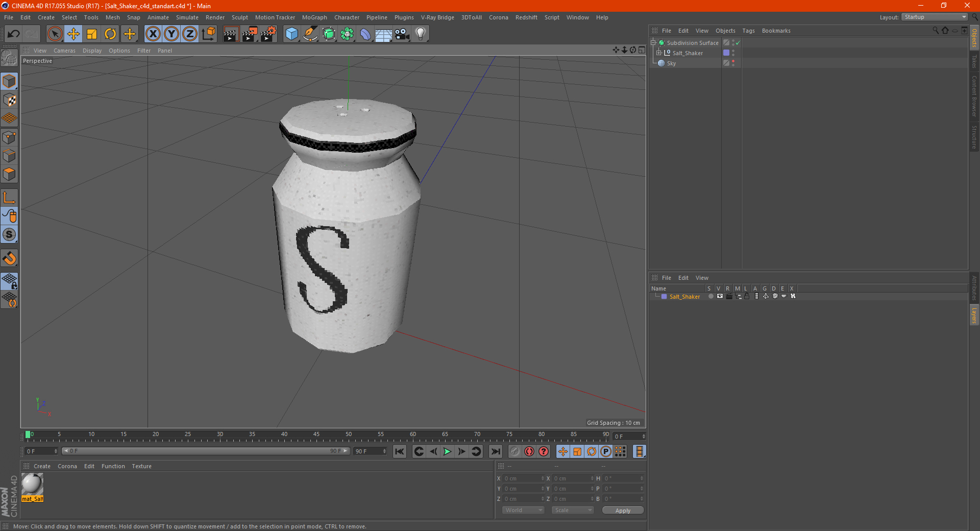Toggle Salt_Shaker layer lock

click(747, 296)
